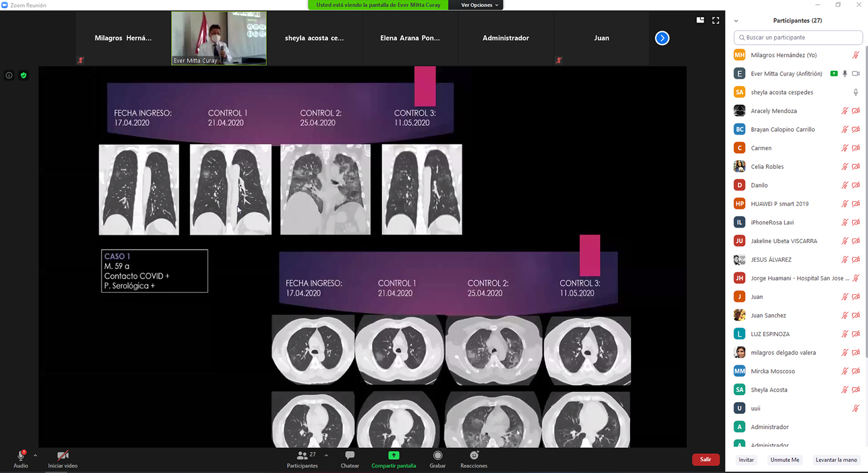The image size is (868, 473).
Task: Click muted mic icon for uuii
Action: click(855, 408)
